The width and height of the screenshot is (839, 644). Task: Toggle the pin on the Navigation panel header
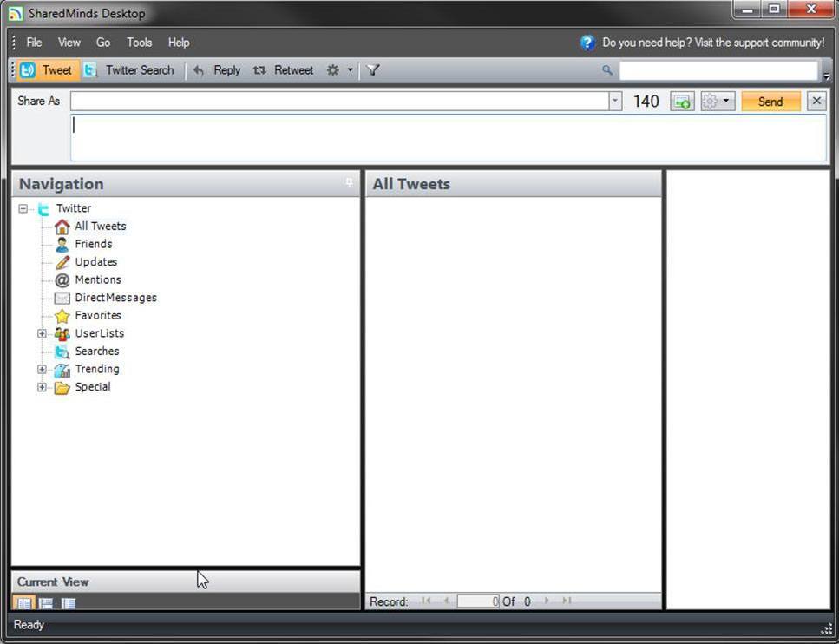349,182
